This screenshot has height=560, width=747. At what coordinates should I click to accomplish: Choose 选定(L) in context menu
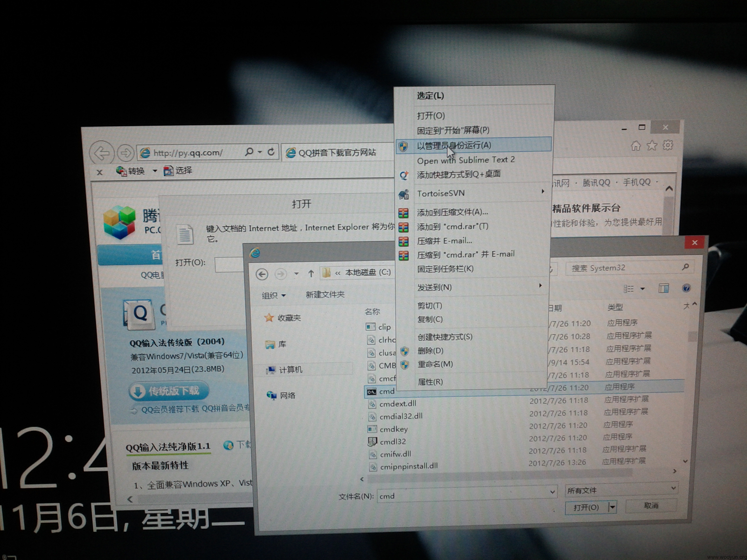[x=474, y=96]
